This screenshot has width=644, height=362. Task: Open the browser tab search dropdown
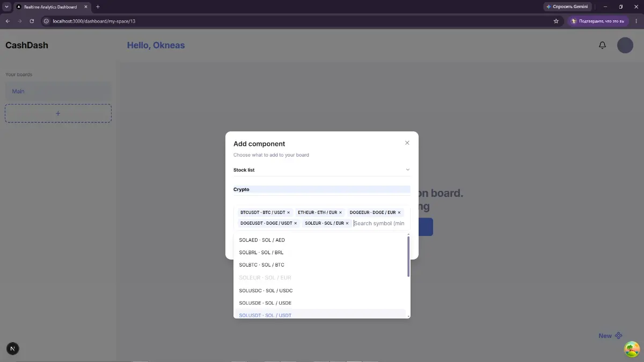point(6,7)
